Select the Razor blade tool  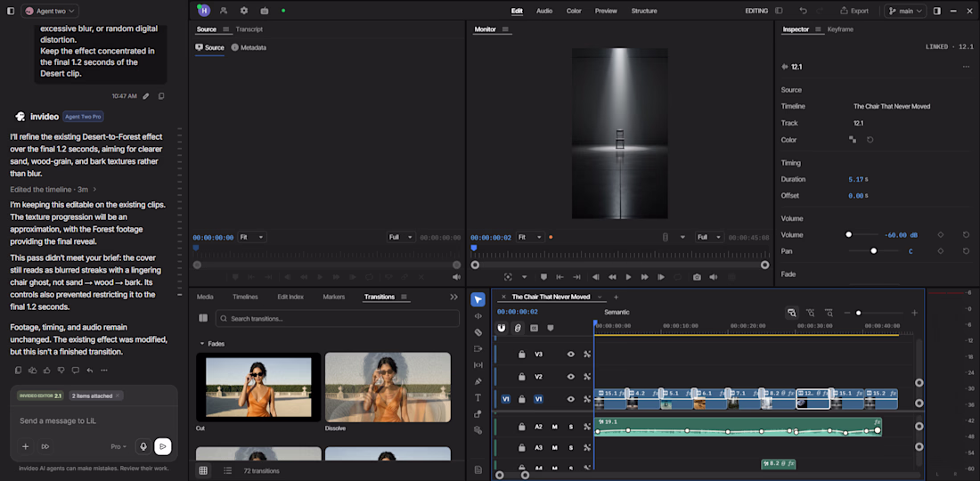pos(478,332)
